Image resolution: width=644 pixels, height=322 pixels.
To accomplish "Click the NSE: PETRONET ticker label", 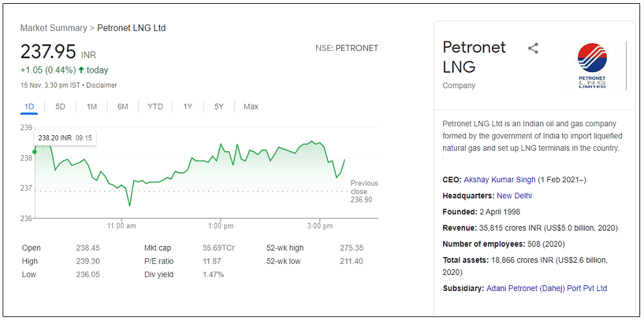I will point(346,48).
